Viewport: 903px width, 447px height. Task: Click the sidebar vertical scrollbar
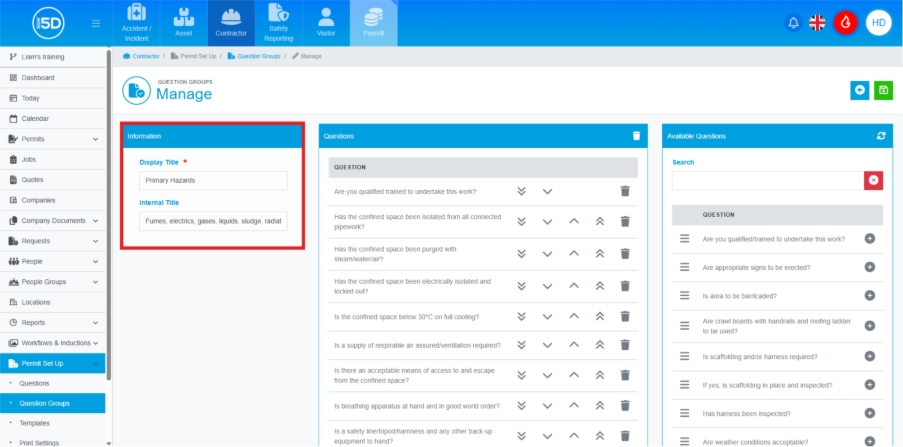(x=109, y=213)
